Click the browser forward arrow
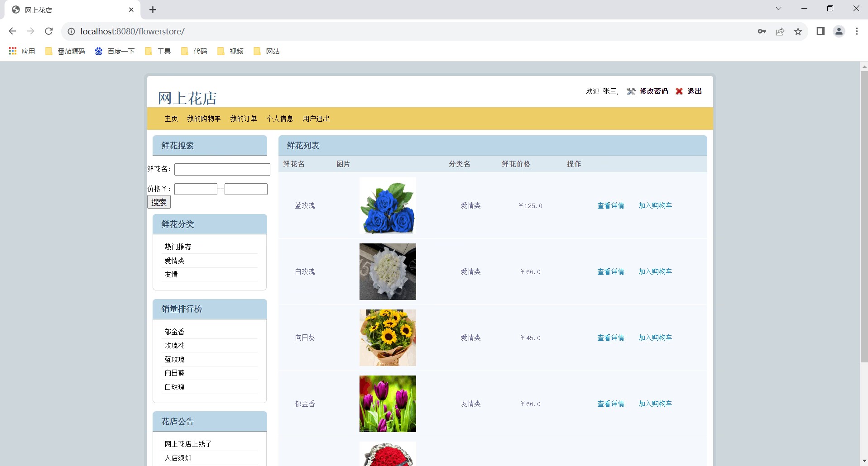Viewport: 868px width, 466px height. coord(31,31)
